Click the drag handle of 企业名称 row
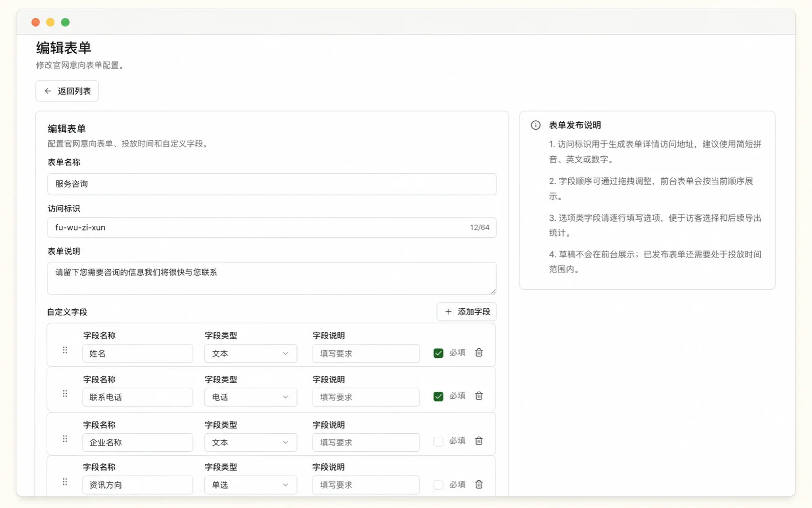812x508 pixels. point(65,439)
